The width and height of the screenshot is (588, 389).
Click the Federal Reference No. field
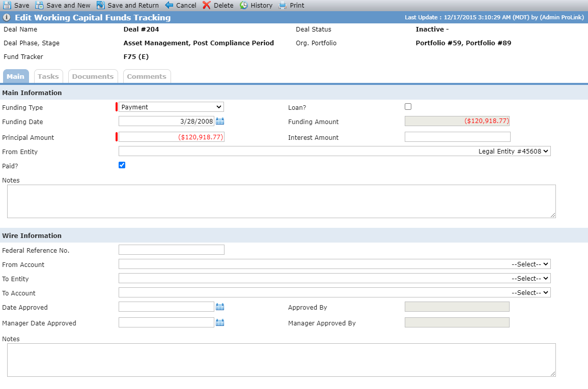click(x=172, y=250)
